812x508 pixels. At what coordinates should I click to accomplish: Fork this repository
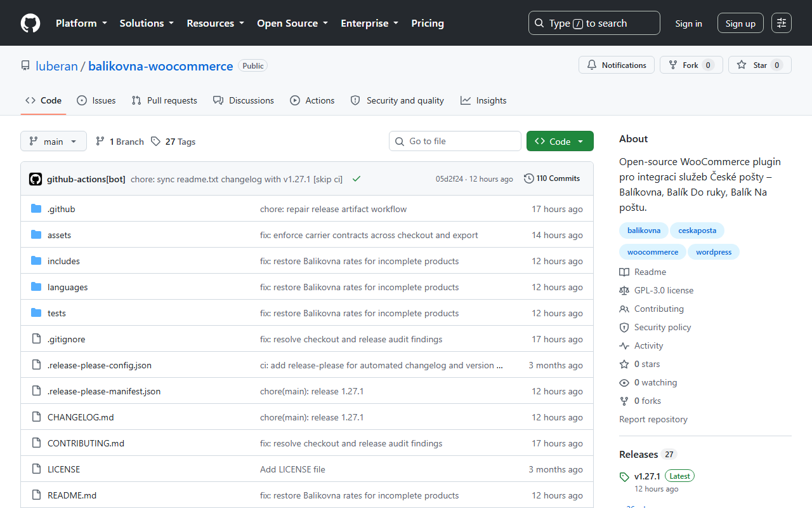point(691,65)
